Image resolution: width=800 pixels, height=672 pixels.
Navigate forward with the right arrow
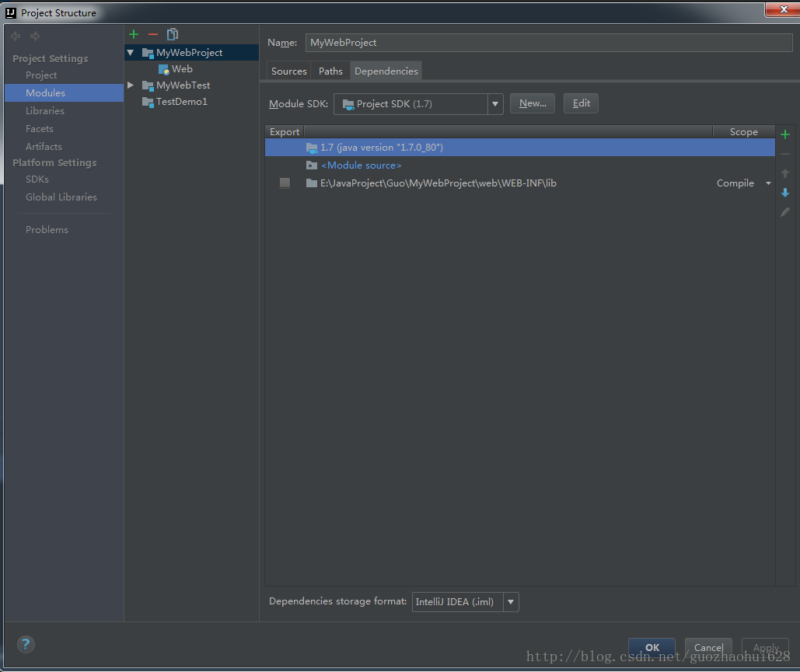(x=35, y=37)
